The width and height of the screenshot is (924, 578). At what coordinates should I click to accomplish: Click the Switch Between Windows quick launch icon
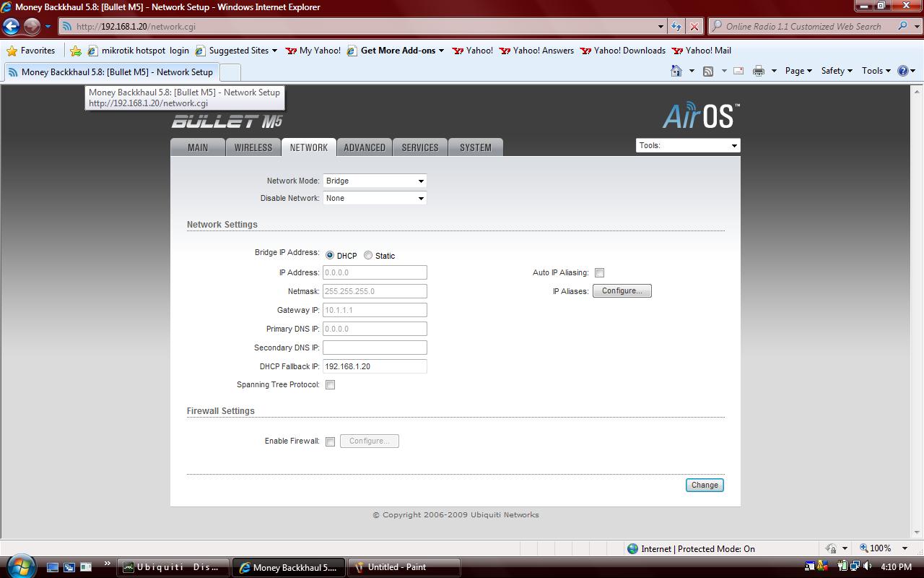click(x=69, y=567)
